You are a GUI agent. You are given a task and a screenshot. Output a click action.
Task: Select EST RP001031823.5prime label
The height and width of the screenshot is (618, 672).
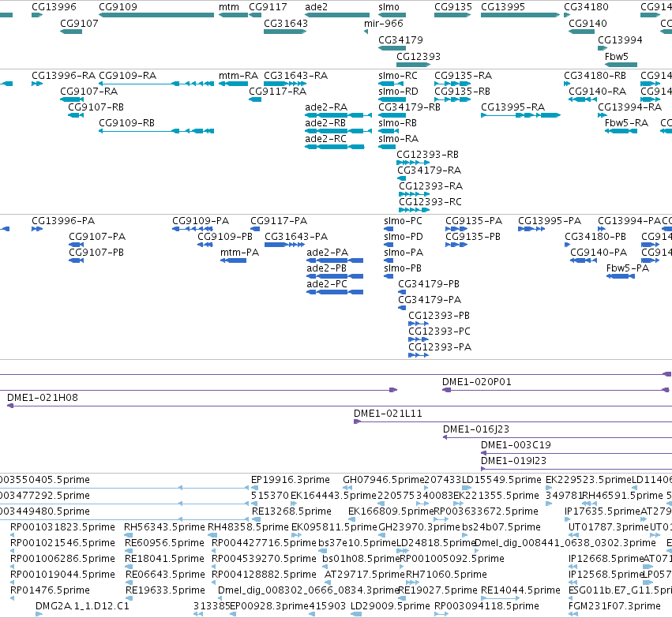[x=62, y=527]
